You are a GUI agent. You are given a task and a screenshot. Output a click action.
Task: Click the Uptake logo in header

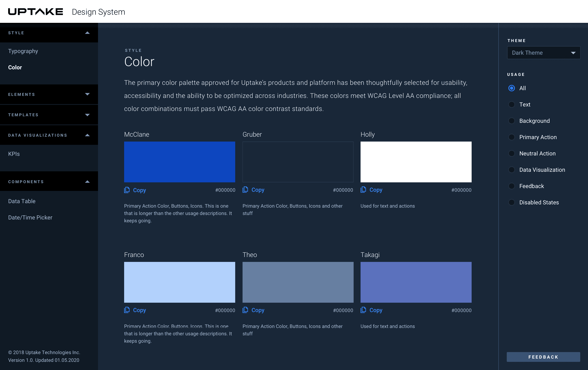coord(36,12)
